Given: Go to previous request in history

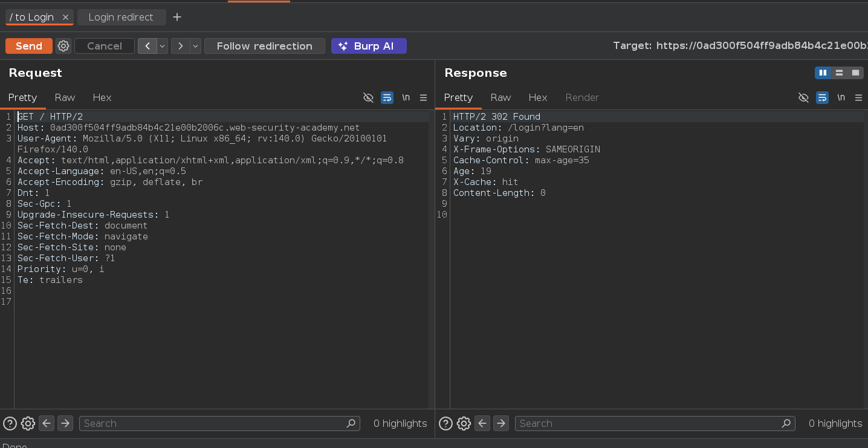Looking at the screenshot, I should pyautogui.click(x=147, y=46).
